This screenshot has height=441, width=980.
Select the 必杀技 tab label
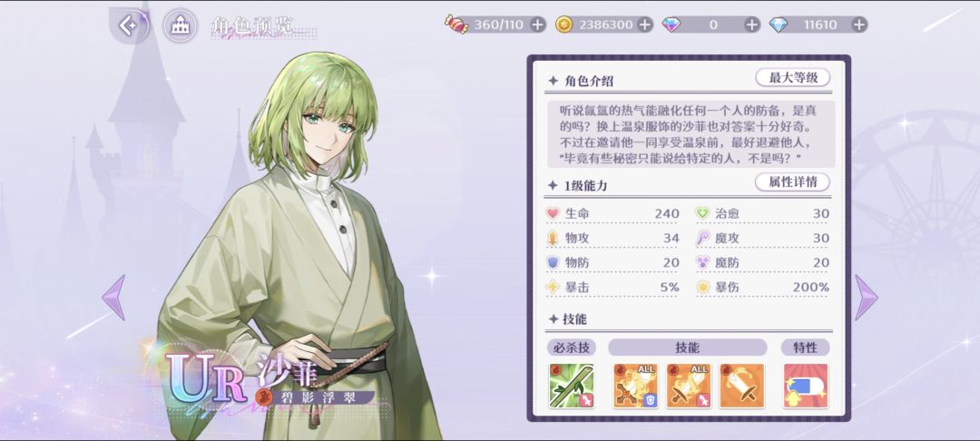(572, 348)
